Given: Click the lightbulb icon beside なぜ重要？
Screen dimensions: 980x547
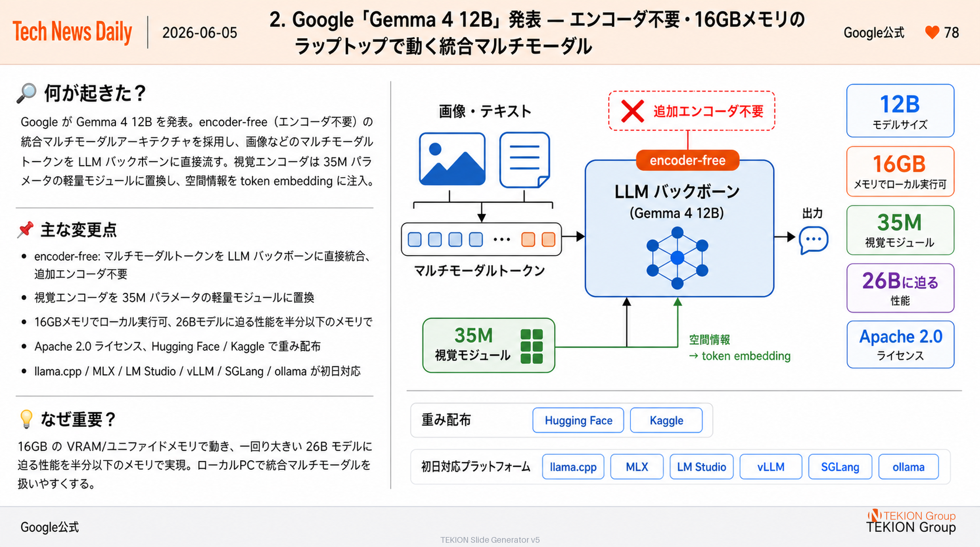Looking at the screenshot, I should click(x=26, y=419).
